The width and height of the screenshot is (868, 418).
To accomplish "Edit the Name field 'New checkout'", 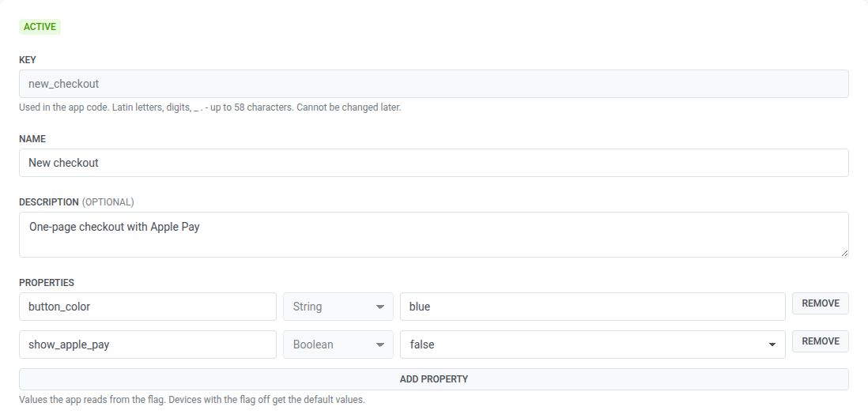I will coord(433,163).
